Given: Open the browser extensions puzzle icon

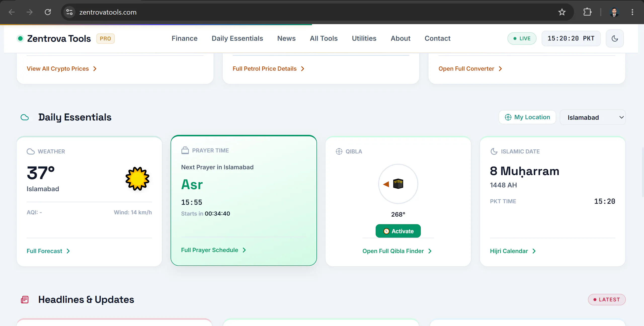Looking at the screenshot, I should (587, 12).
